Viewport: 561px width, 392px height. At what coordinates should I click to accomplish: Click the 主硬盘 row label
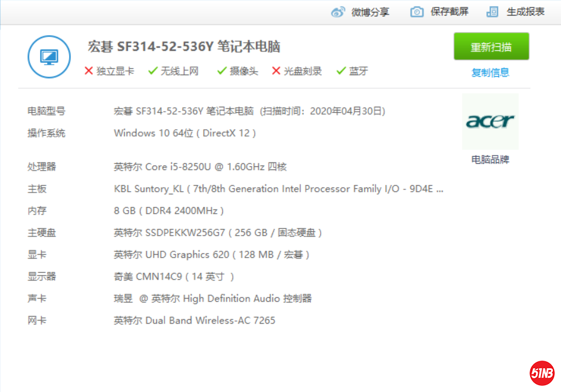point(42,233)
